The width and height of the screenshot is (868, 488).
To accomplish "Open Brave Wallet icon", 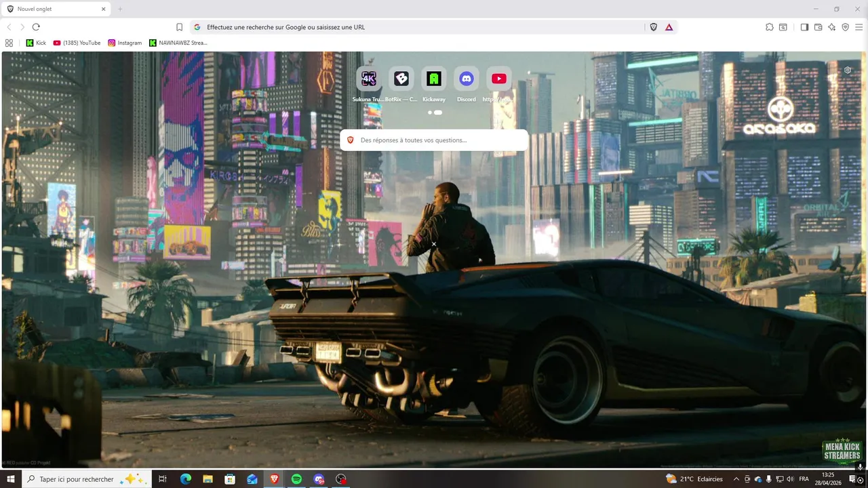I will (818, 27).
